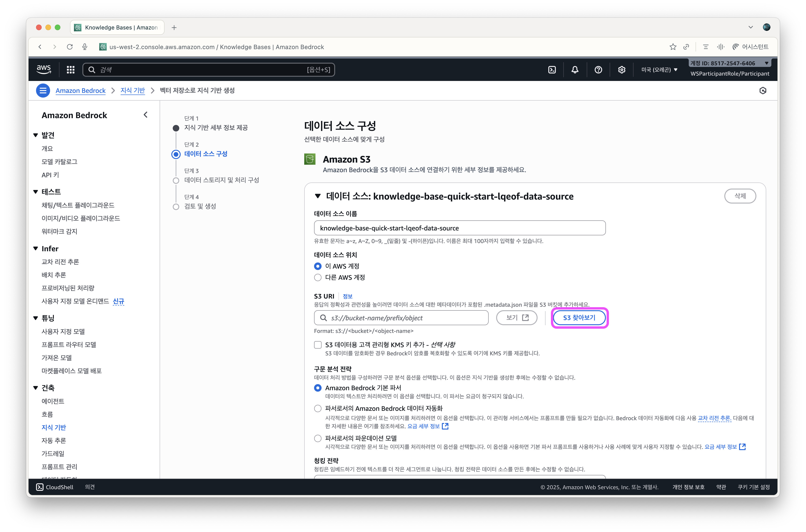Switch to the 'Knowledge Bases | Amazon' browser tab
Screen dimensions: 806x532
[117, 27]
